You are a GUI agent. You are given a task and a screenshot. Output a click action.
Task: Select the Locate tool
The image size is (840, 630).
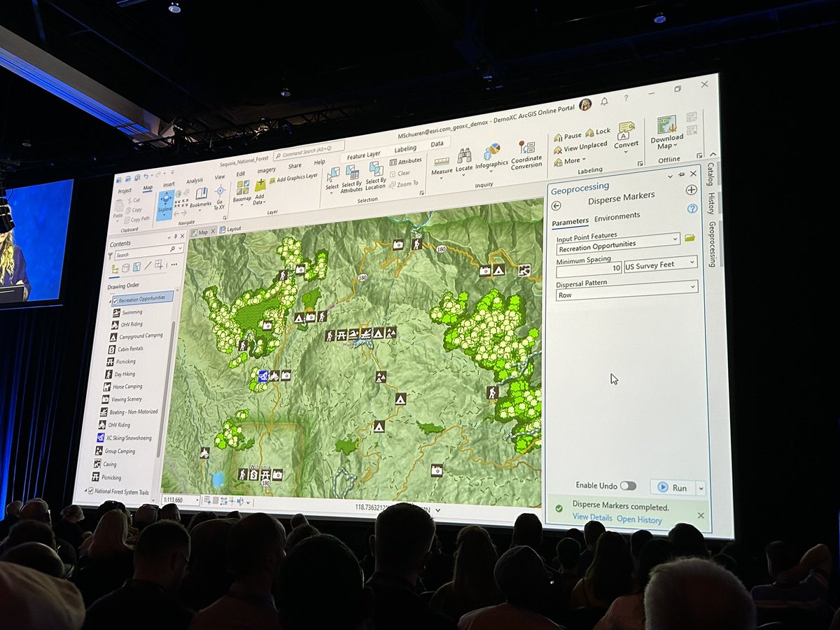[464, 155]
